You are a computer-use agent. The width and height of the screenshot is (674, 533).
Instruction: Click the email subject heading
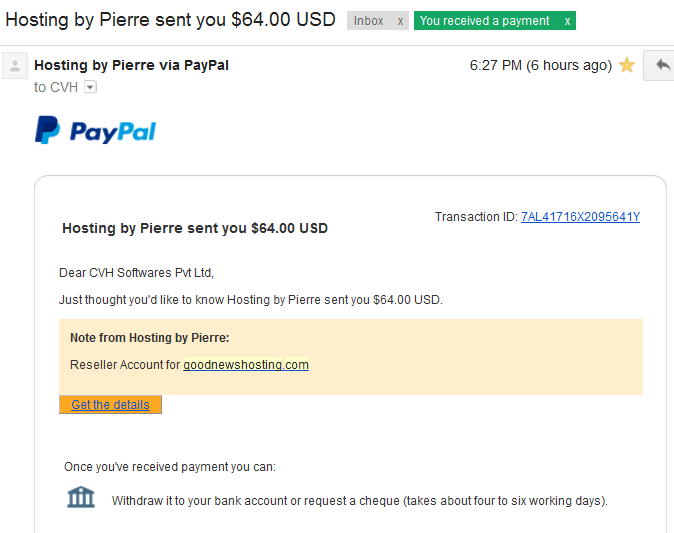point(170,20)
